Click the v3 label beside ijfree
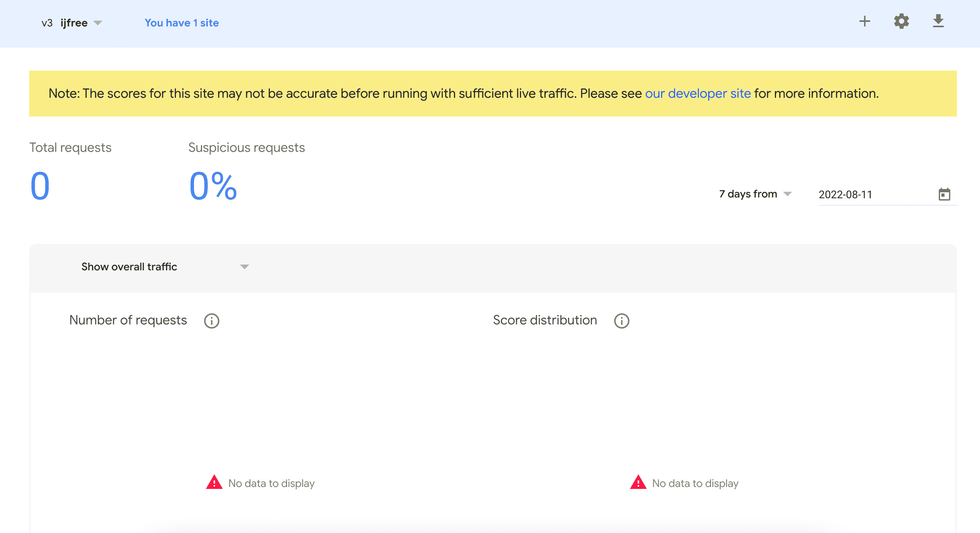The width and height of the screenshot is (980, 533). pyautogui.click(x=47, y=23)
